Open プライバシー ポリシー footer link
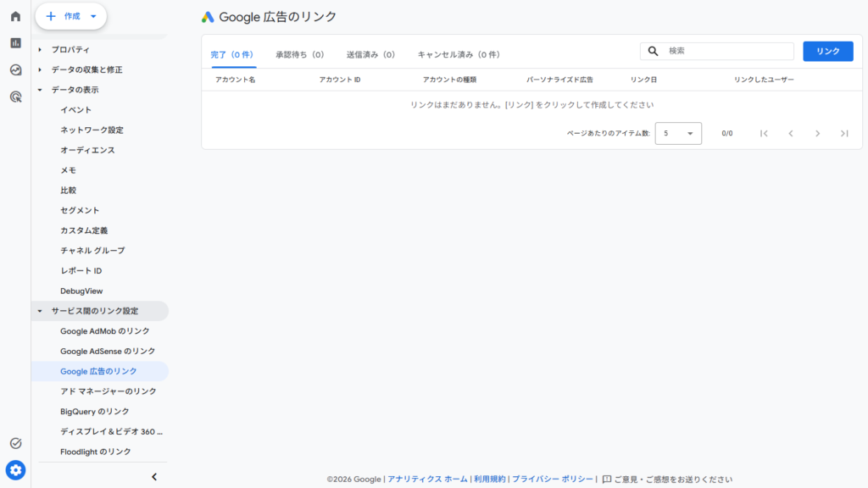Screen dimensions: 868x488 552,480
